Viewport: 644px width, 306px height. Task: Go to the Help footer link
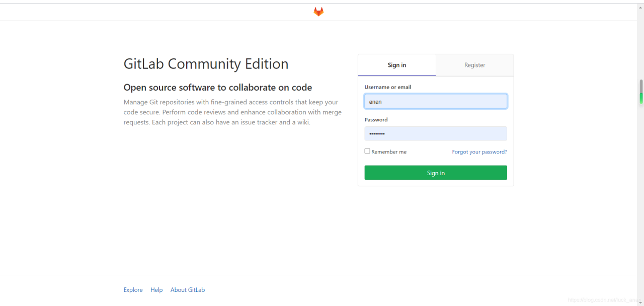[x=156, y=290]
